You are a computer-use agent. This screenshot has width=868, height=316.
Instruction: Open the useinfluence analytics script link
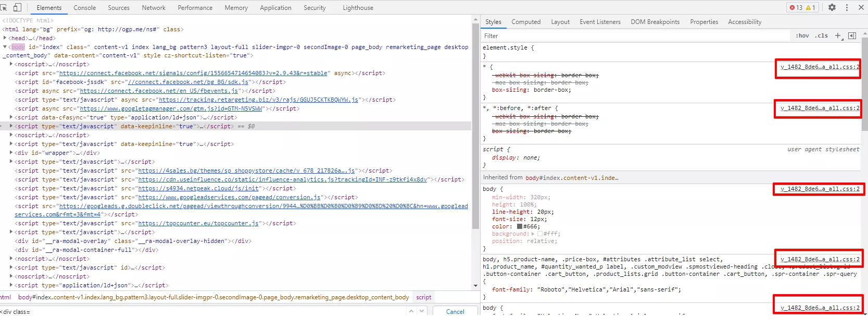click(283, 180)
